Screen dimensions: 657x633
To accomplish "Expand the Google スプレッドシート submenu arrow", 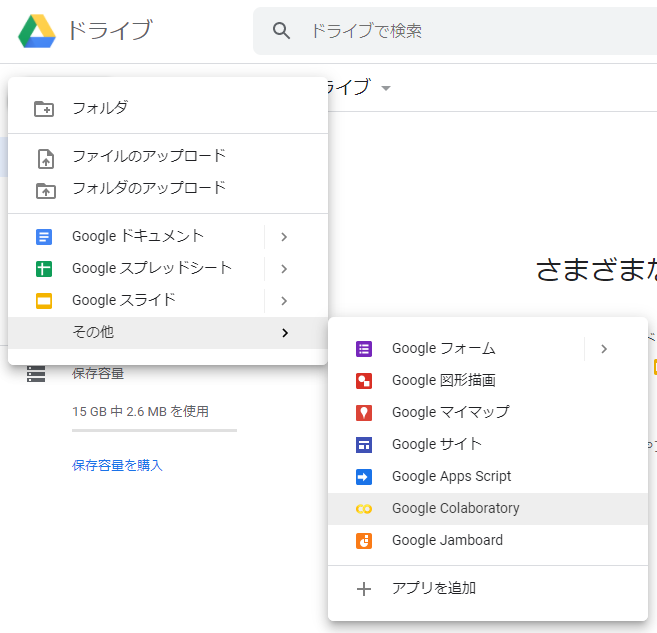I will tap(284, 269).
